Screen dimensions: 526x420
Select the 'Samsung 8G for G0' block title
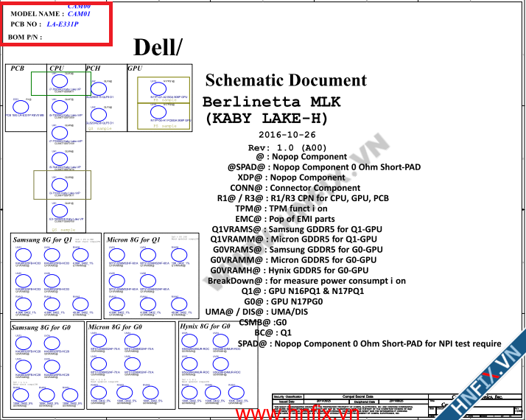pyautogui.click(x=41, y=327)
